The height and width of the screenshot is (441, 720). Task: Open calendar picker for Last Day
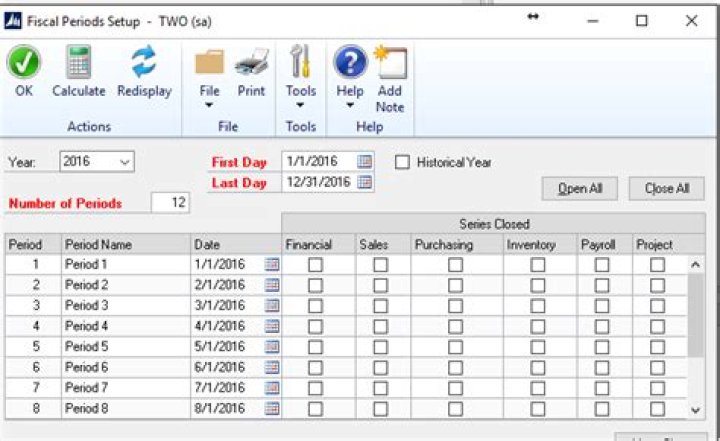point(365,182)
